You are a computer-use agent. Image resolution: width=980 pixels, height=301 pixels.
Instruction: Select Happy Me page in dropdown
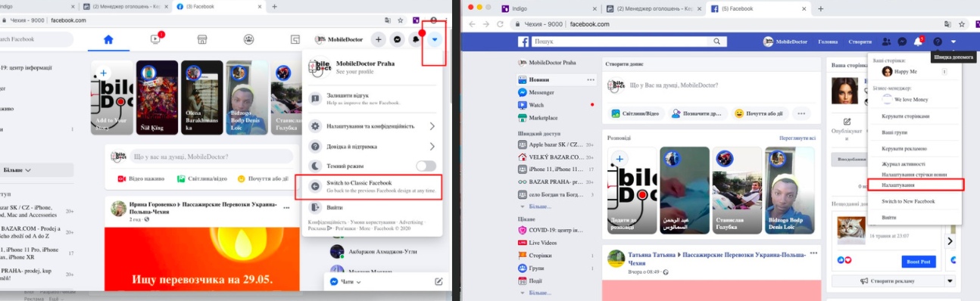(x=916, y=72)
